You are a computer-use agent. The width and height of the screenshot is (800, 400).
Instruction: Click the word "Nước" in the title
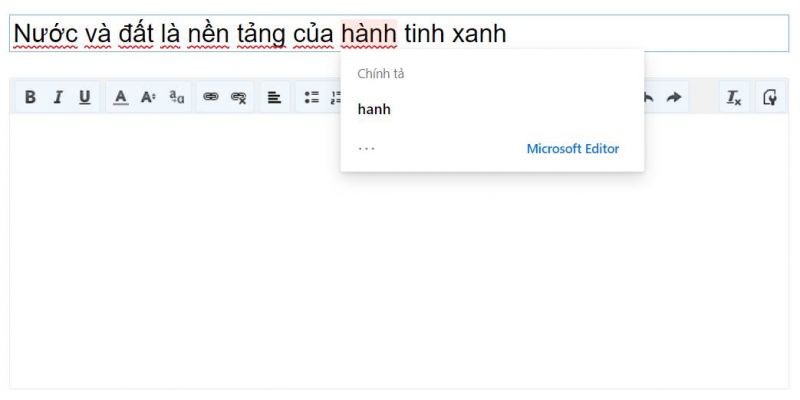pos(45,34)
